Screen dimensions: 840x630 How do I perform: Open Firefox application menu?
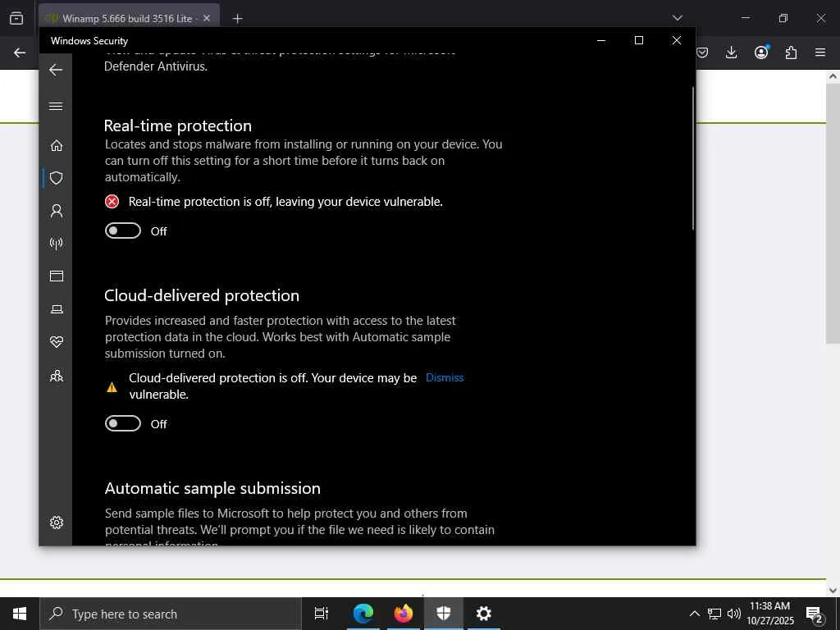820,52
